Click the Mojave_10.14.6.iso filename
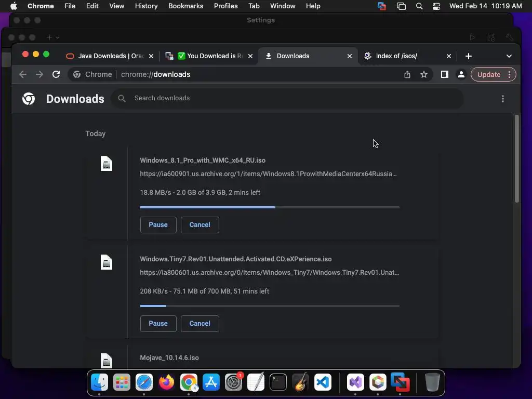 169,357
